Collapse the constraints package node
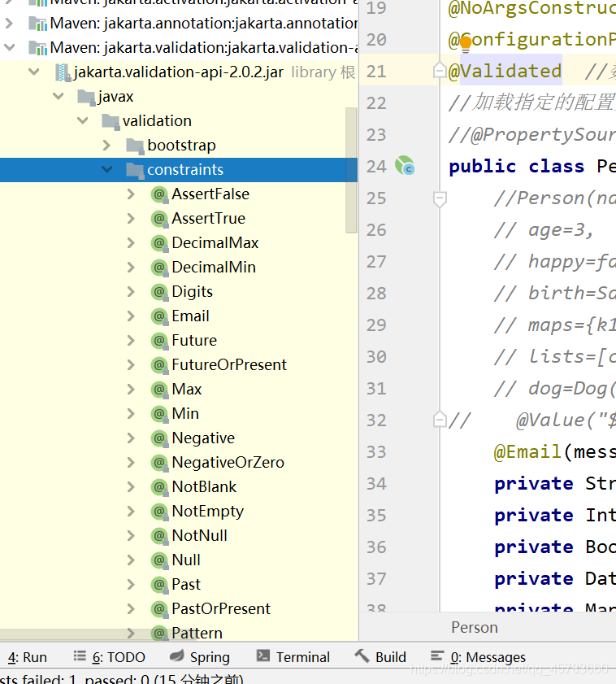This screenshot has width=616, height=684. tap(106, 169)
